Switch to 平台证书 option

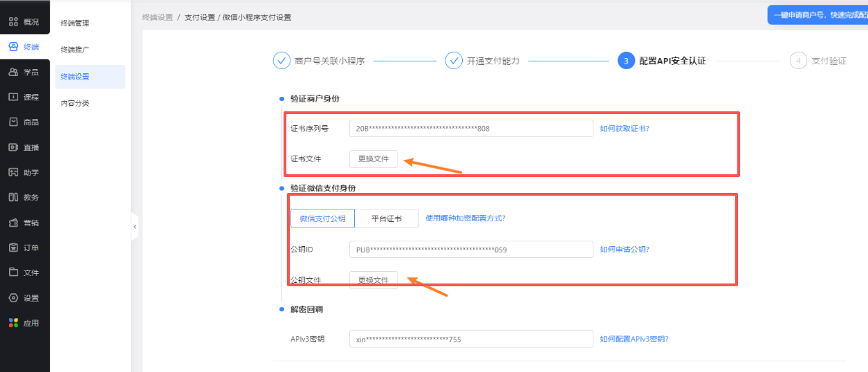387,218
